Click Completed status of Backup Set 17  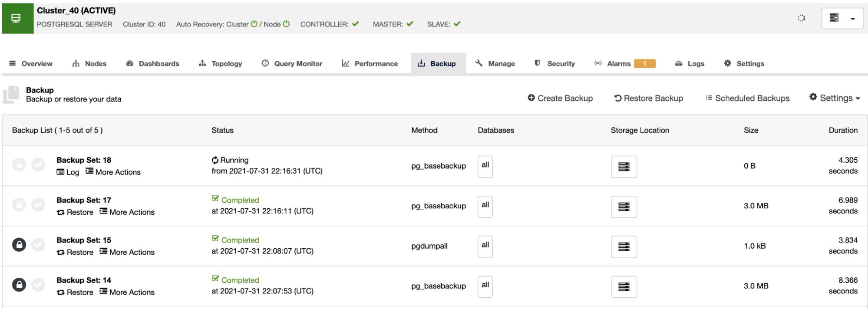pyautogui.click(x=235, y=200)
